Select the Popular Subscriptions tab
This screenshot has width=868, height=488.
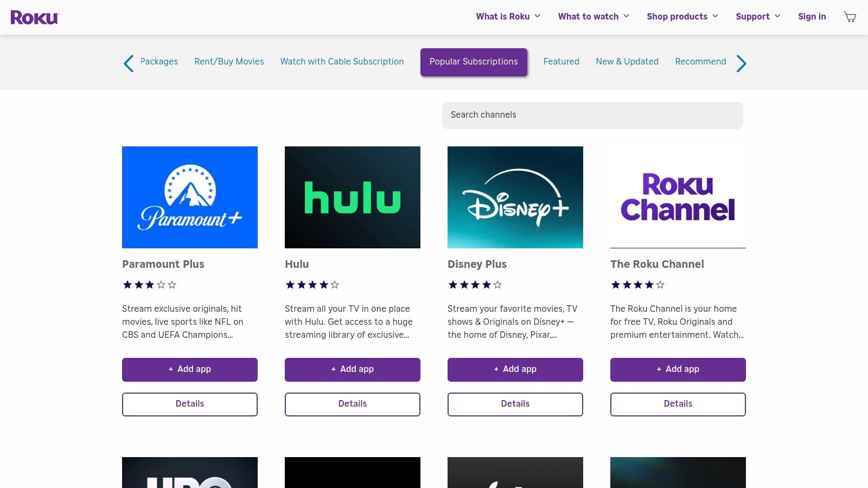click(474, 62)
